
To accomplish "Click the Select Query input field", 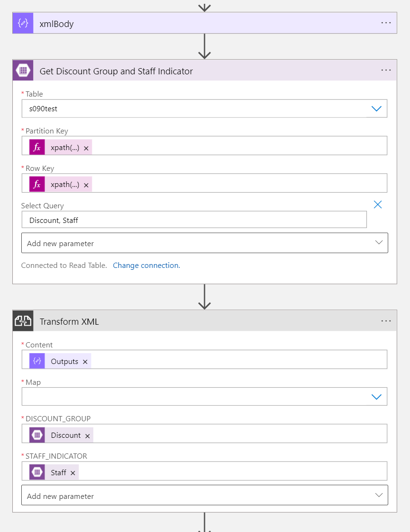I will [x=194, y=220].
